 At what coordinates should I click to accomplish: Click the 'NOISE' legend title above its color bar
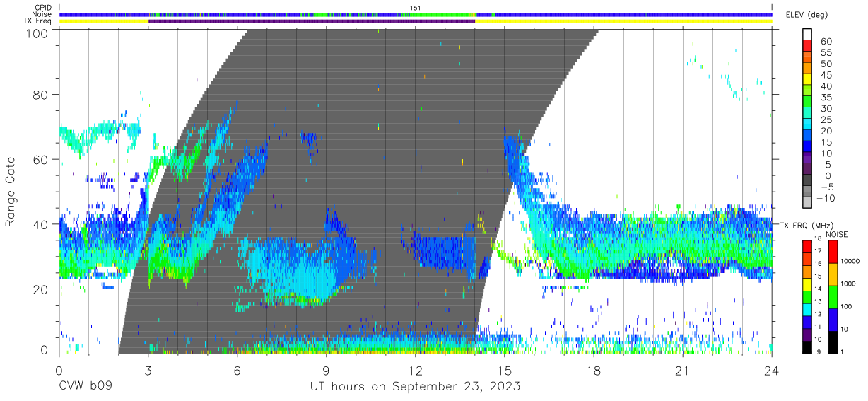(836, 234)
